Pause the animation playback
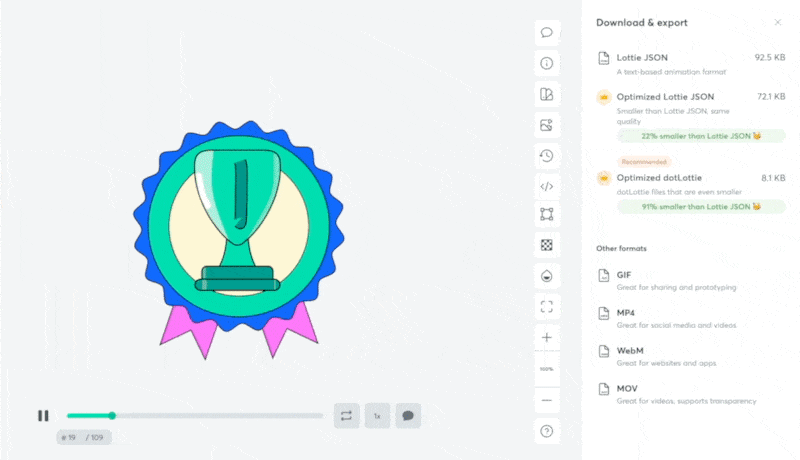Image resolution: width=800 pixels, height=460 pixels. coord(43,415)
